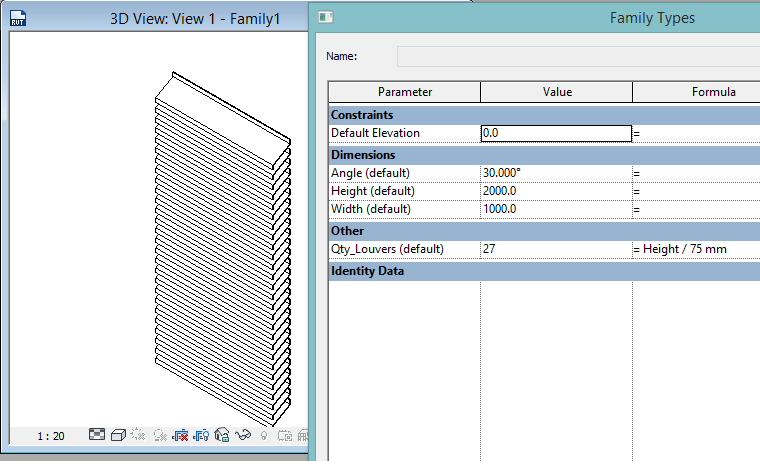This screenshot has width=760, height=461.
Task: Collapse the Constraints group header
Action: [x=544, y=115]
